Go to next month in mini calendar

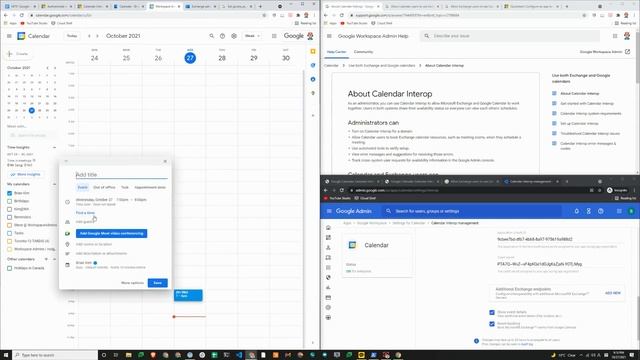pyautogui.click(x=55, y=68)
